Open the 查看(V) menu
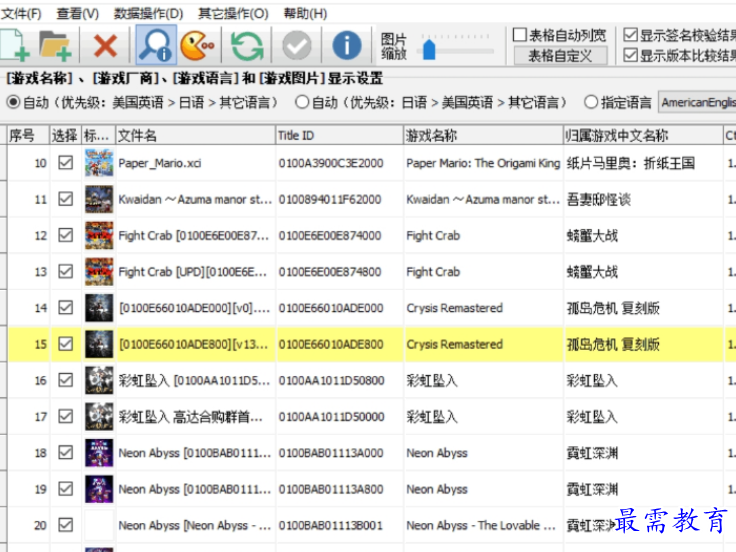This screenshot has width=736, height=552. point(77,14)
